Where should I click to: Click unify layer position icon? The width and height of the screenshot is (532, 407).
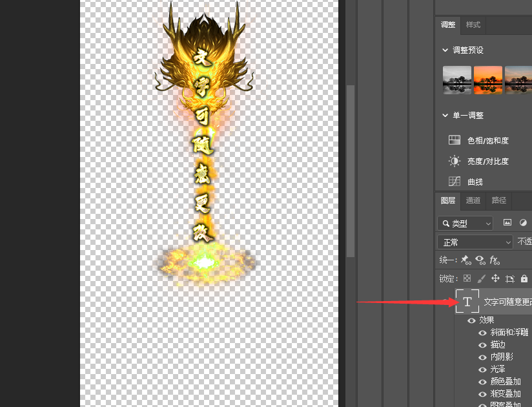[x=466, y=260]
